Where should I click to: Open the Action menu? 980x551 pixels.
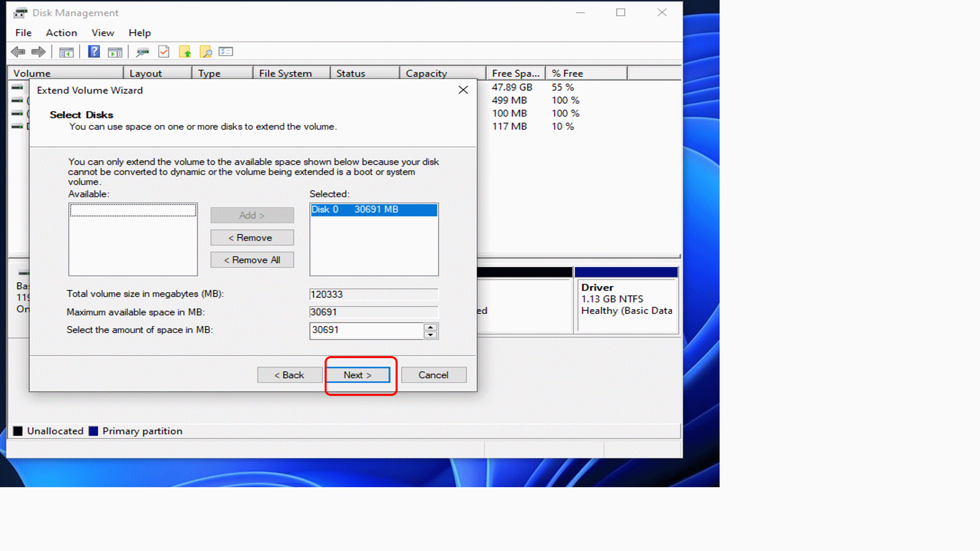(x=61, y=33)
